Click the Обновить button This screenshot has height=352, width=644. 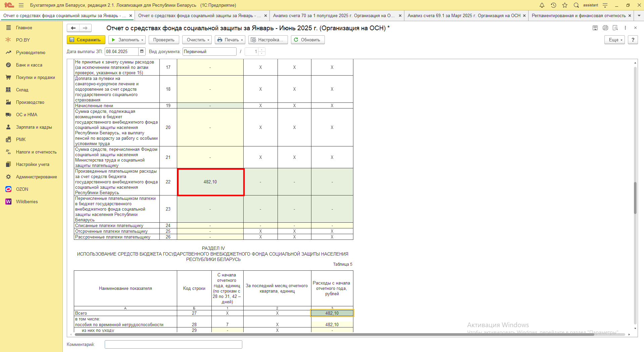pos(307,40)
